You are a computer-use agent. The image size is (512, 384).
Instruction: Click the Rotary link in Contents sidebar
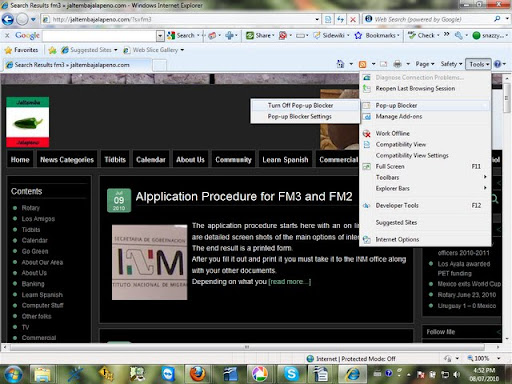point(31,208)
